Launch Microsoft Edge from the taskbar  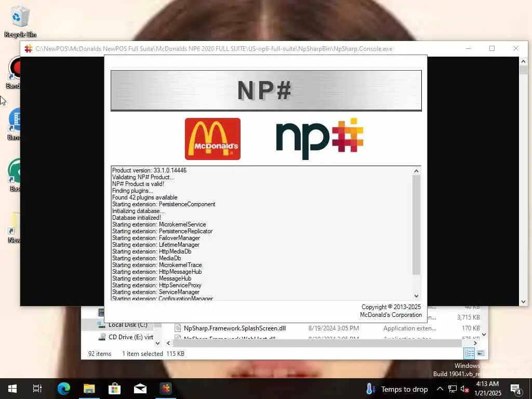(63, 389)
